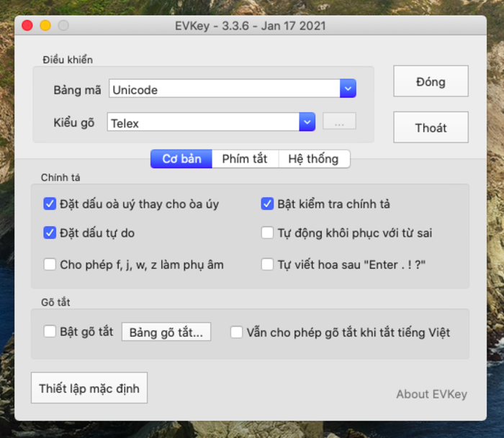Viewport: 504px width, 438px height.
Task: Click the Đóng button
Action: pyautogui.click(x=431, y=81)
